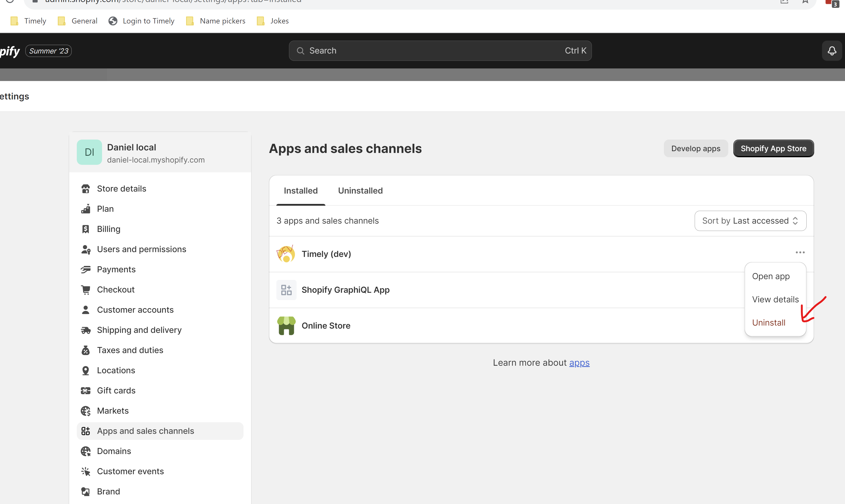Viewport: 845px width, 504px height.
Task: Switch to the Uninstalled tab
Action: (360, 191)
